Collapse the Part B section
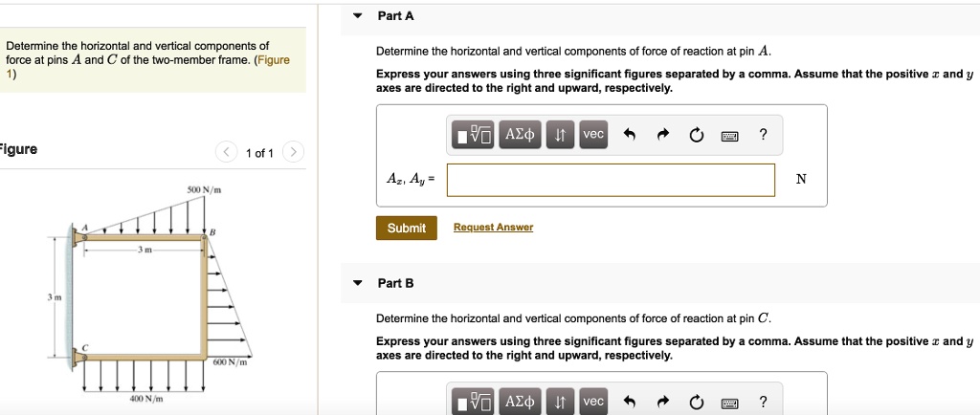 358,283
